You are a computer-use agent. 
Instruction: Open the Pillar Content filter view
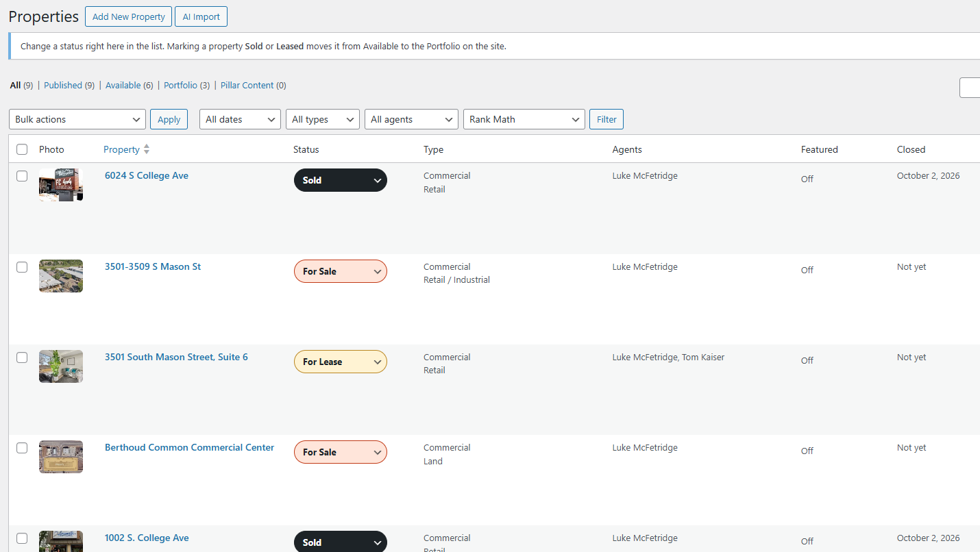coord(254,86)
